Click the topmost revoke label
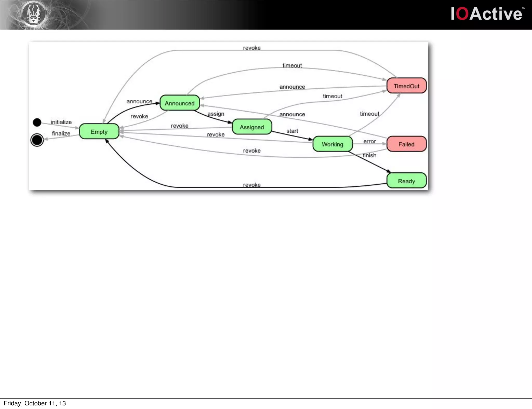This screenshot has height=409, width=532. tap(252, 48)
